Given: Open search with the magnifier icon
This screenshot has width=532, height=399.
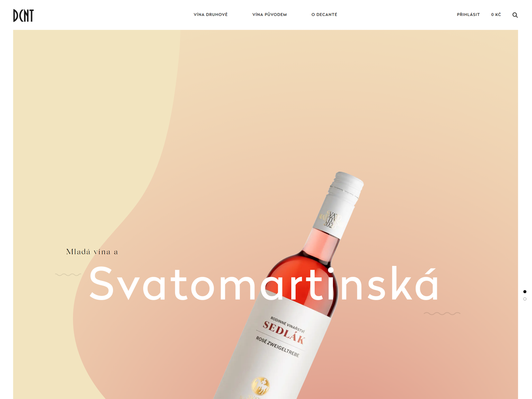Looking at the screenshot, I should tap(515, 15).
